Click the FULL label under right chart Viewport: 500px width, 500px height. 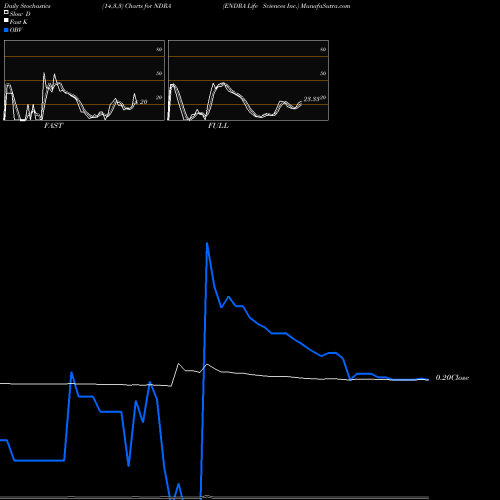tap(218, 125)
